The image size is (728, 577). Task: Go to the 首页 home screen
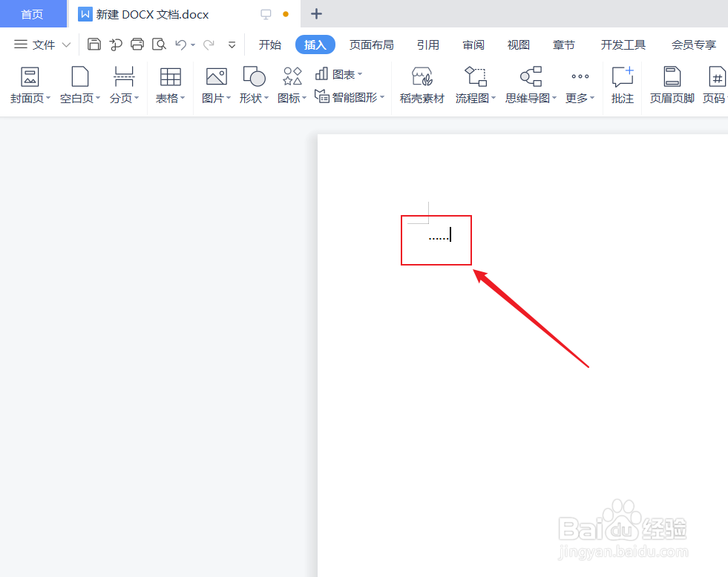tap(33, 13)
